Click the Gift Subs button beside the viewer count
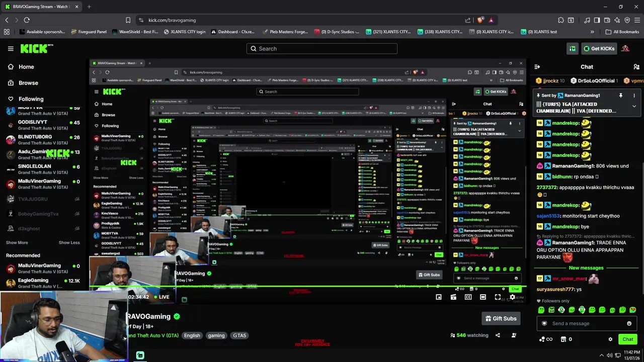644x362 pixels. click(x=501, y=318)
